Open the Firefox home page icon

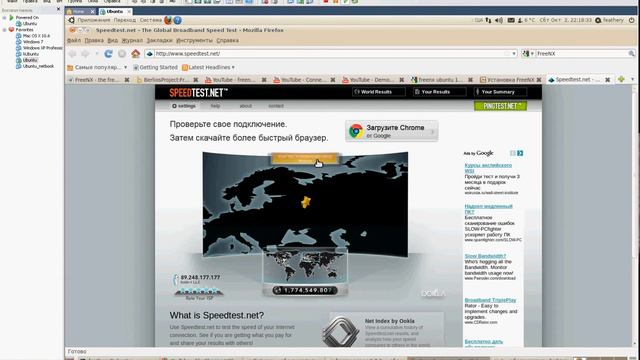136,53
